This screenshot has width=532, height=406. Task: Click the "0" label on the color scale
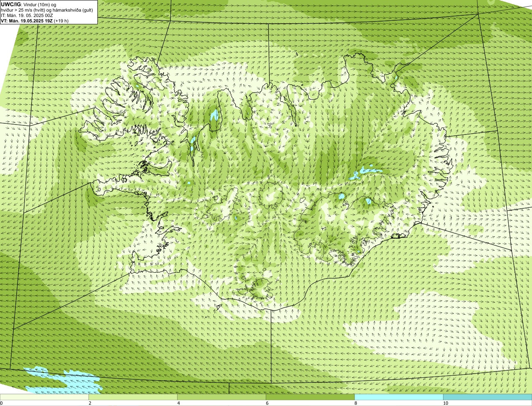click(x=1, y=403)
